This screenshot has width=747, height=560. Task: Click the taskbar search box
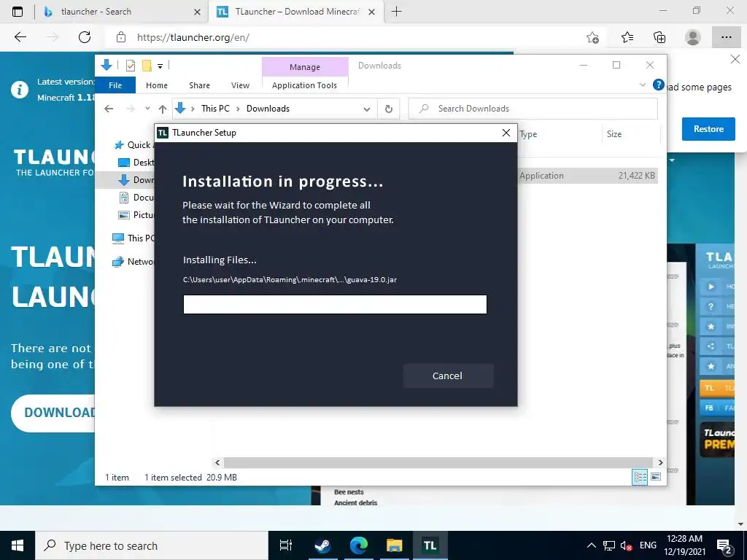[x=152, y=545]
